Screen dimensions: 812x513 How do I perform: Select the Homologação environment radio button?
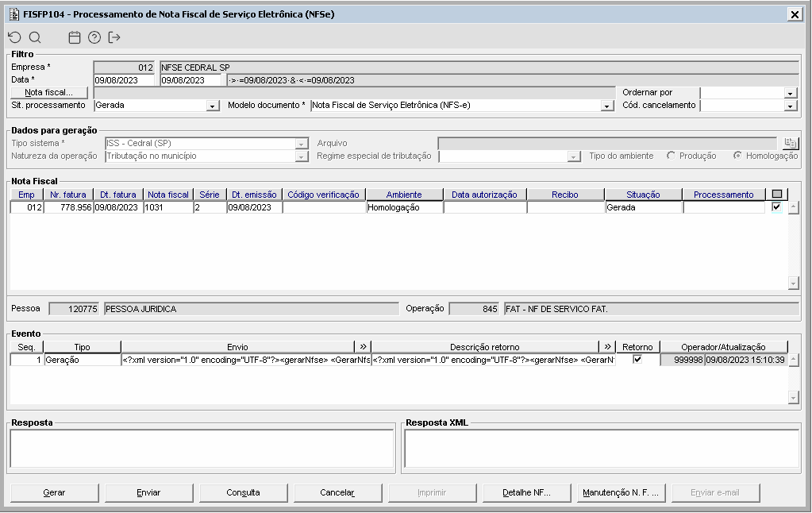point(737,156)
